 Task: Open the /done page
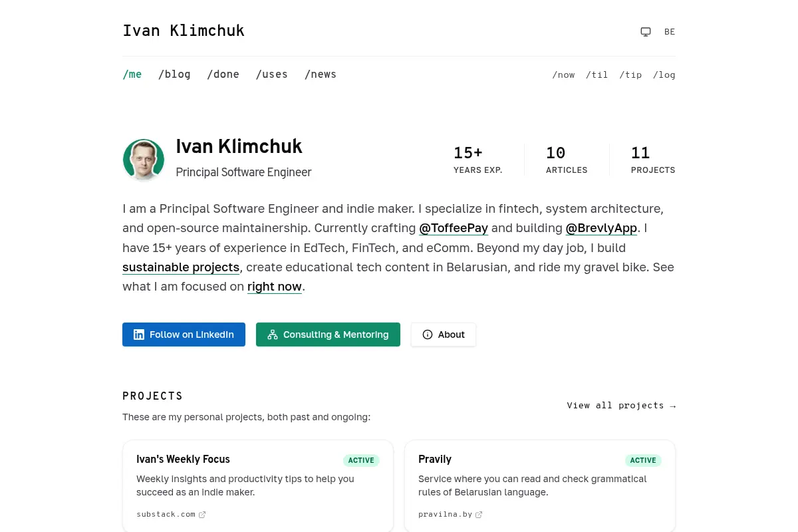[x=223, y=74]
